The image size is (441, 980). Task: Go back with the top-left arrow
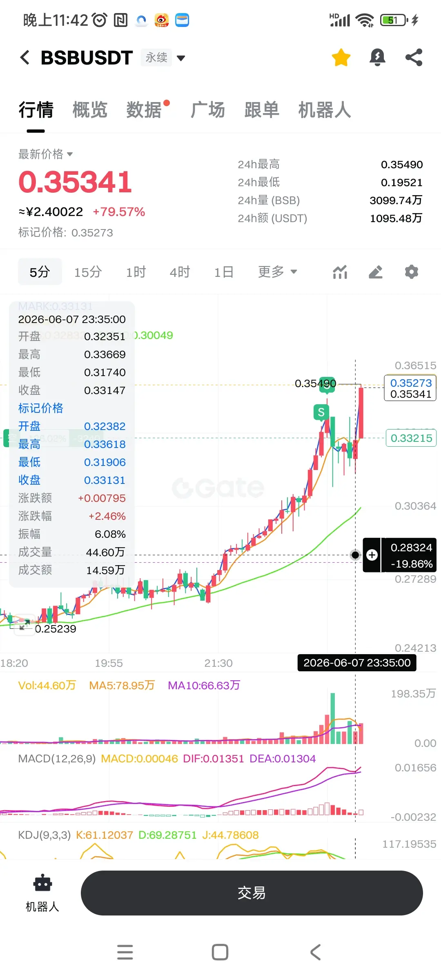click(x=25, y=58)
